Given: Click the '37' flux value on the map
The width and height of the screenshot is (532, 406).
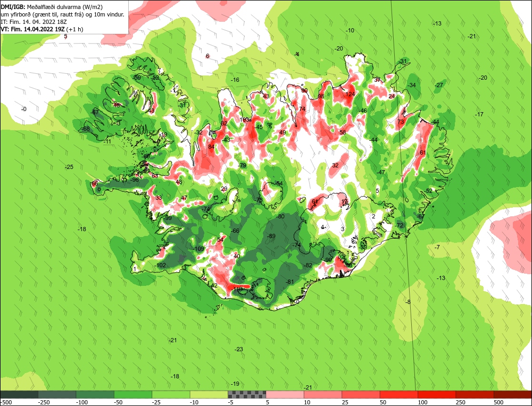Looking at the screenshot, I should pos(377,80).
